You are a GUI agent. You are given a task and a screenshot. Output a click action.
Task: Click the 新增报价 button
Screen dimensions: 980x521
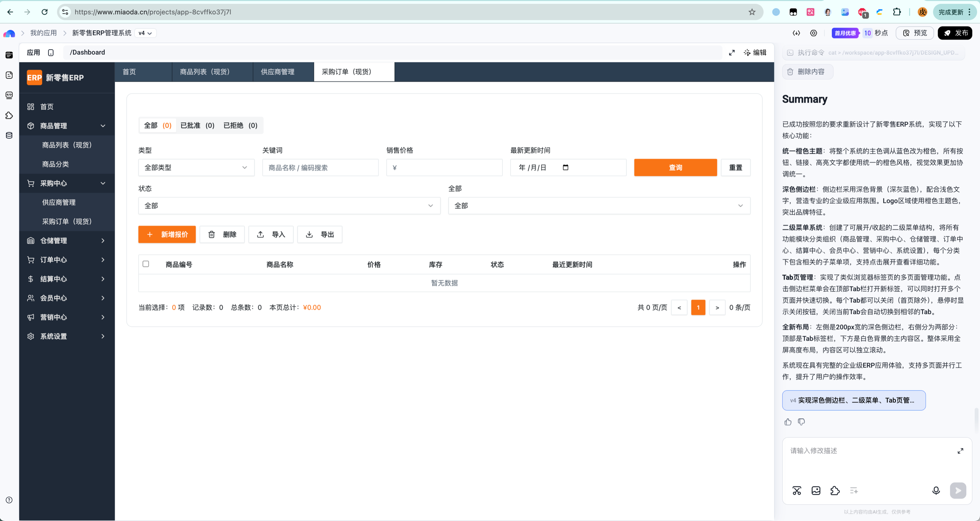(x=166, y=234)
